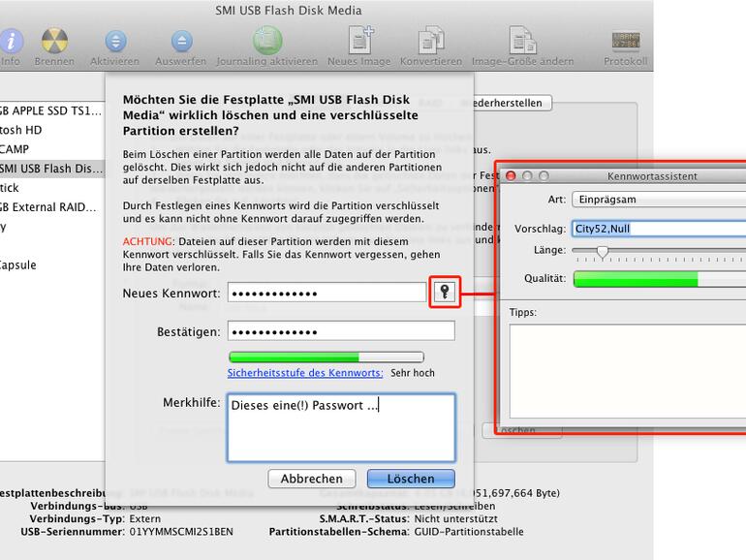Click the Neues Image icon
Viewport: 746px width, 560px height.
(x=360, y=40)
